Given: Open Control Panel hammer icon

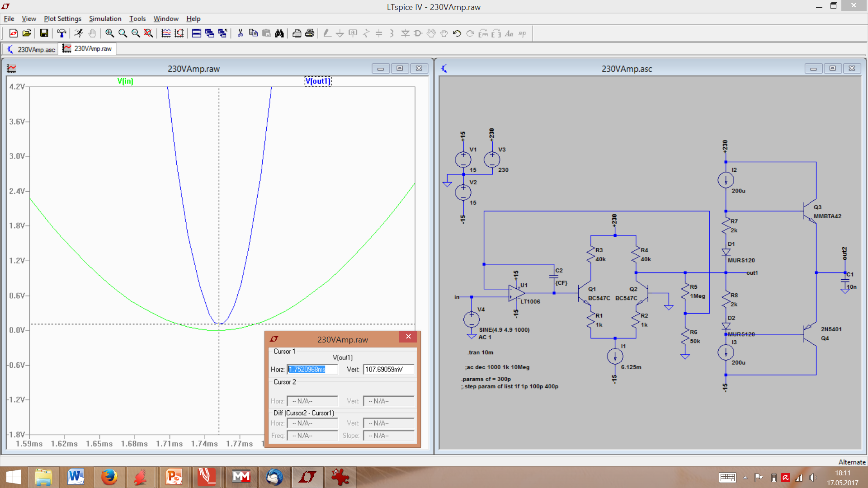Looking at the screenshot, I should pyautogui.click(x=61, y=33).
